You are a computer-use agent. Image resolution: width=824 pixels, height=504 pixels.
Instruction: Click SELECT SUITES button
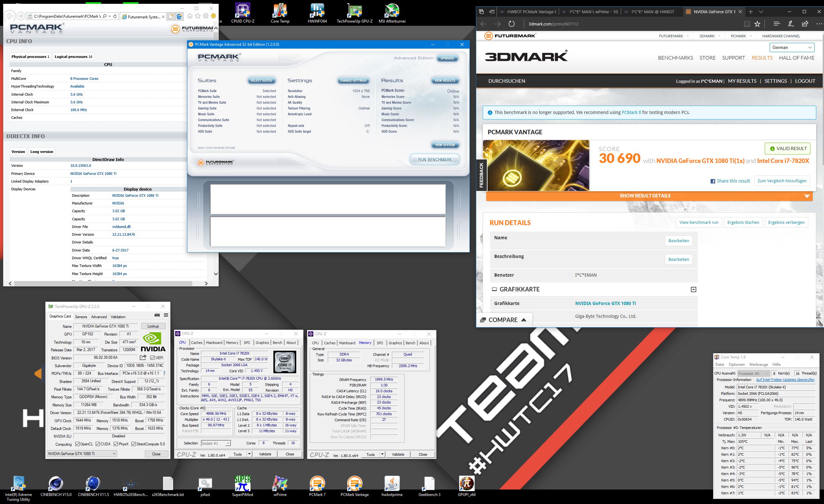coord(261,81)
